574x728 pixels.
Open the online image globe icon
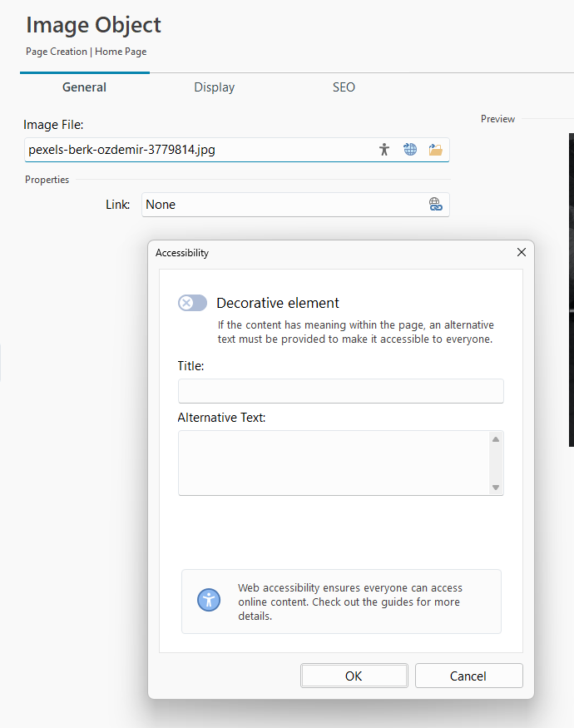click(410, 150)
